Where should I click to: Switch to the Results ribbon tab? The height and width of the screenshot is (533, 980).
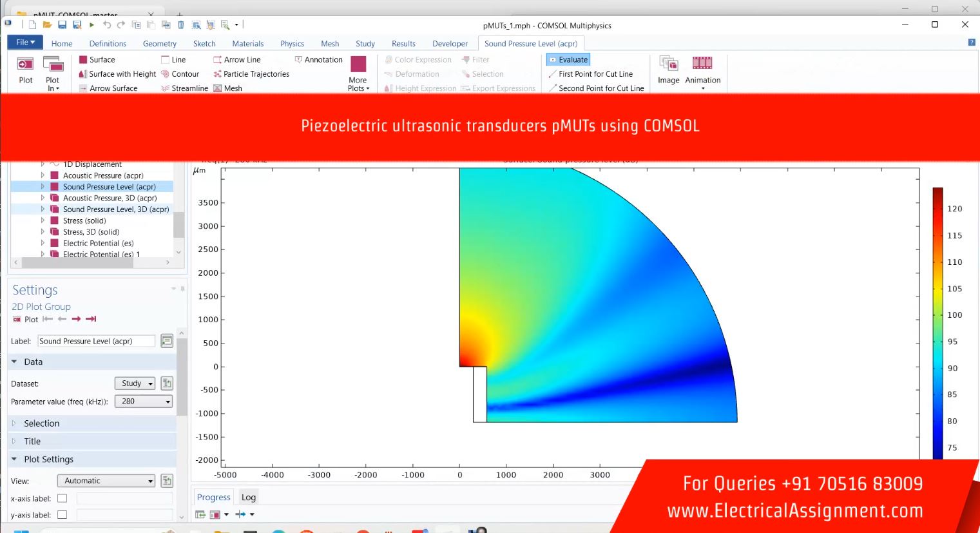(403, 44)
